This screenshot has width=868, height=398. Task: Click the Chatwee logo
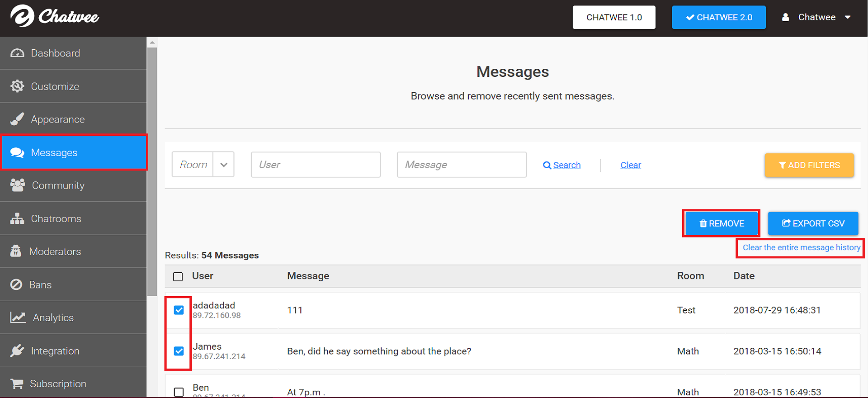[x=55, y=17]
